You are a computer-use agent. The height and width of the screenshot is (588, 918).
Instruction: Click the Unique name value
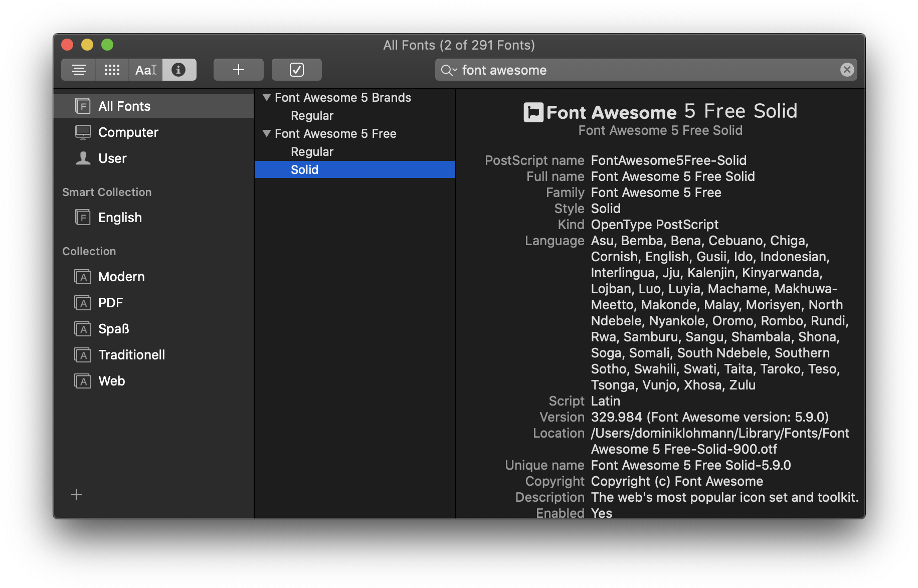coord(690,465)
